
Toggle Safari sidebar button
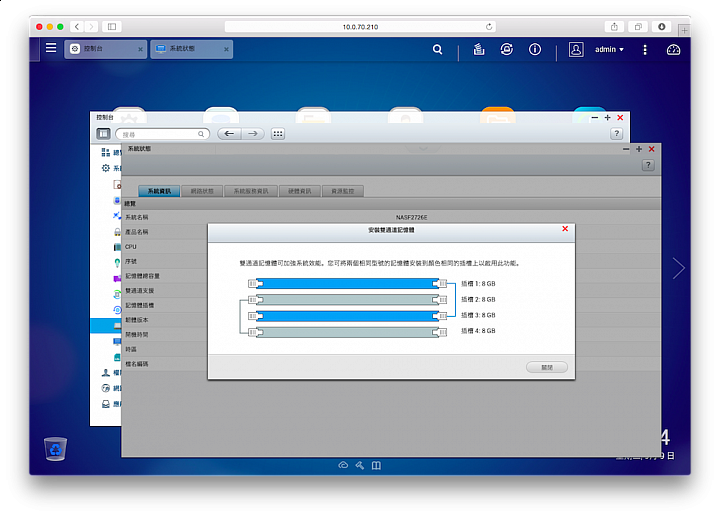click(112, 27)
